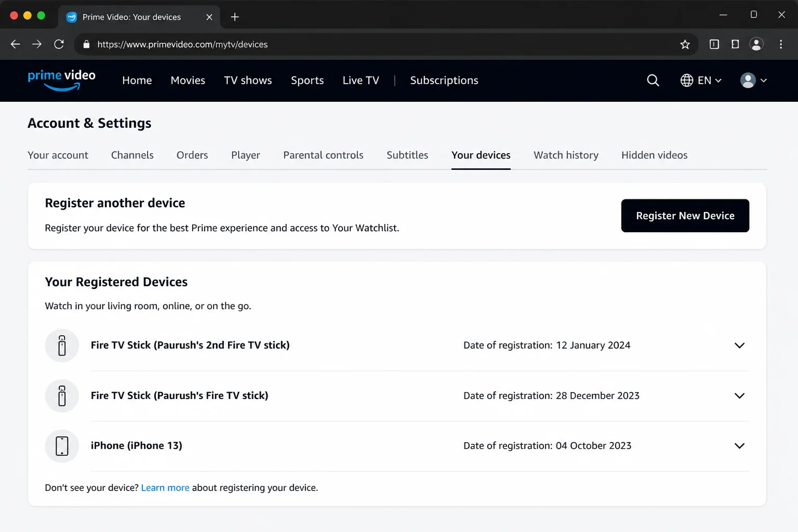Click the lock site info icon
Image resolution: width=798 pixels, height=532 pixels.
click(86, 44)
